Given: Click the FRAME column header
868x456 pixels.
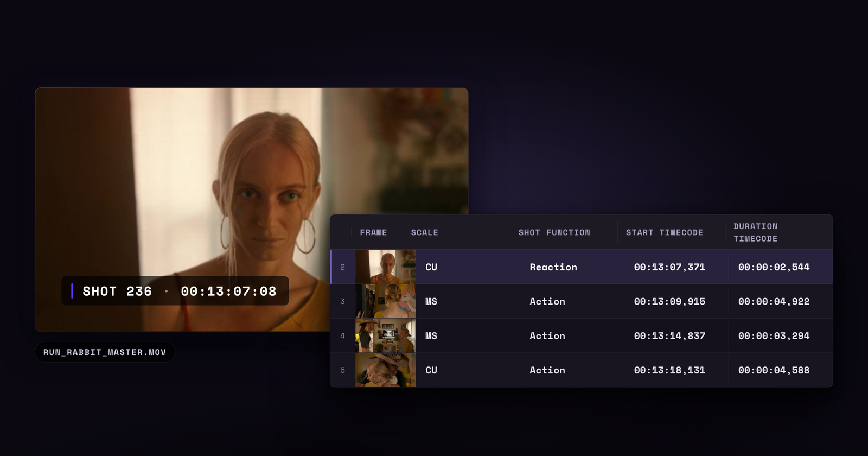Looking at the screenshot, I should 373,232.
